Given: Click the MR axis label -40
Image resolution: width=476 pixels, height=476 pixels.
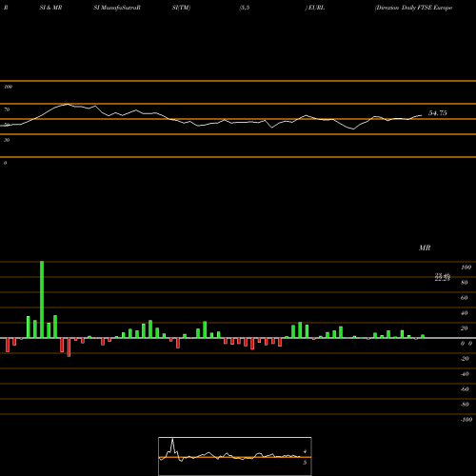Looking at the screenshot, I should coord(465,374).
